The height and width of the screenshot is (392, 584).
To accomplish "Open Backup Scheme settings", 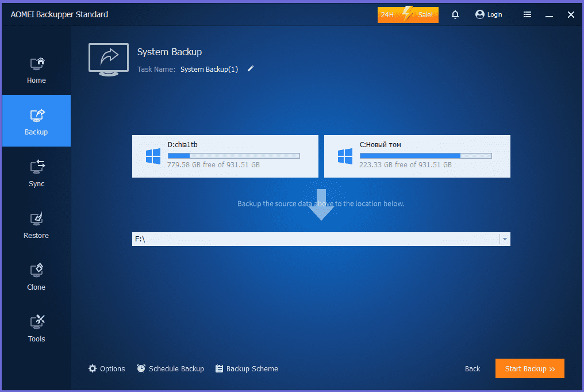I will (x=247, y=368).
